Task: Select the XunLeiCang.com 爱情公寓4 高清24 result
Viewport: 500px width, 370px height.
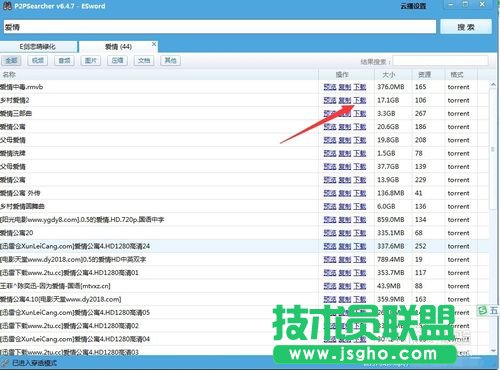Action: click(x=75, y=246)
